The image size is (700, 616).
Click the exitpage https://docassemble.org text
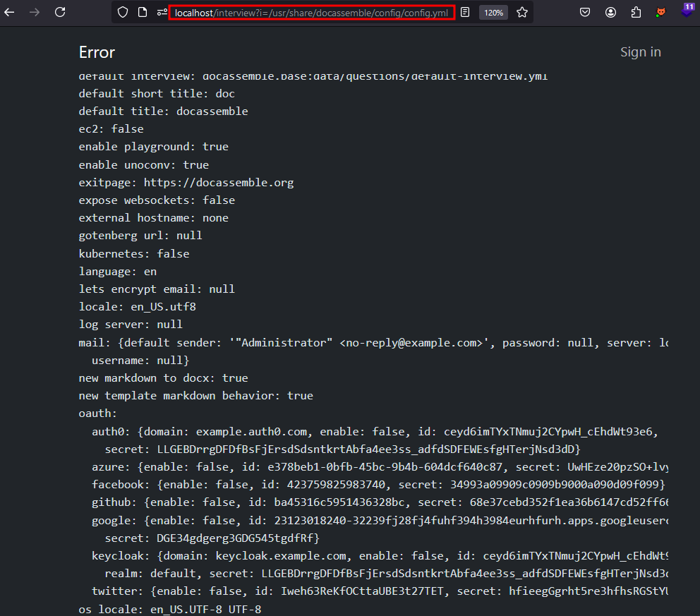(186, 183)
